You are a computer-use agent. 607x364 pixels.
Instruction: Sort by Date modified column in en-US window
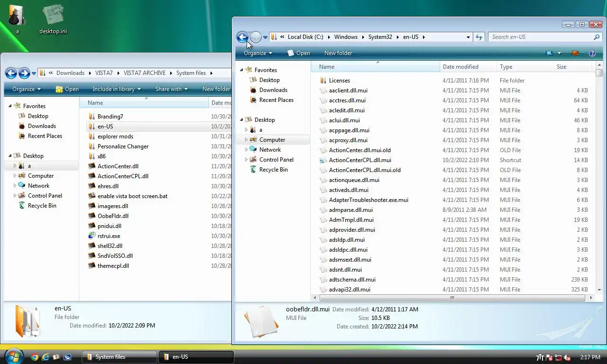point(468,67)
